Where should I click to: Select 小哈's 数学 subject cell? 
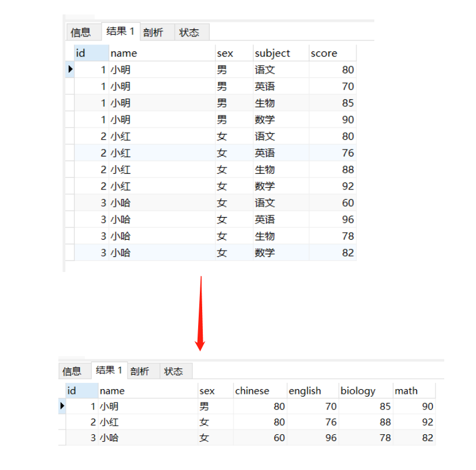point(281,252)
